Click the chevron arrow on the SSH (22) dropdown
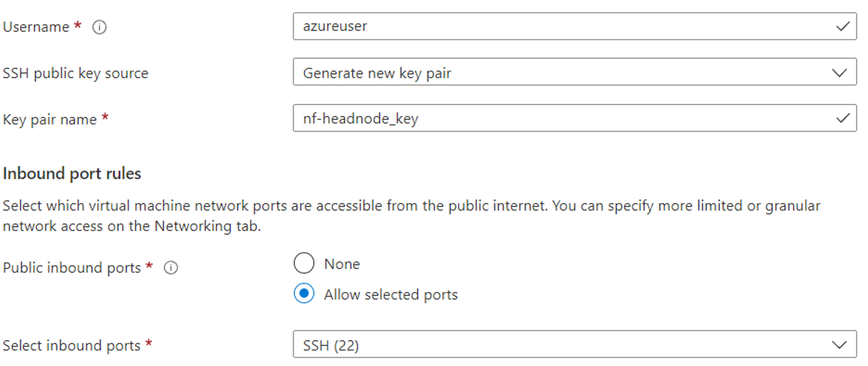The height and width of the screenshot is (366, 868). [839, 345]
